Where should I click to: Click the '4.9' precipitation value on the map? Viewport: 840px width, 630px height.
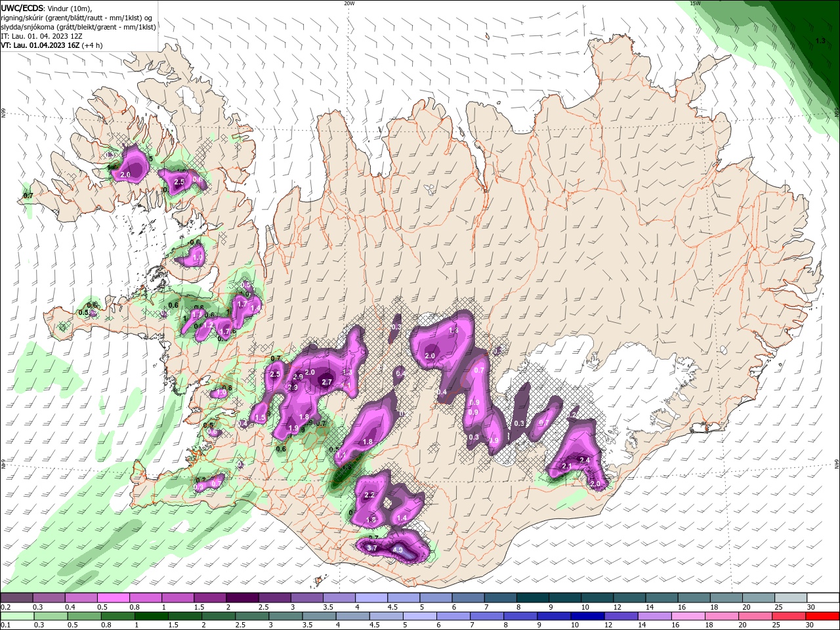pos(397,550)
